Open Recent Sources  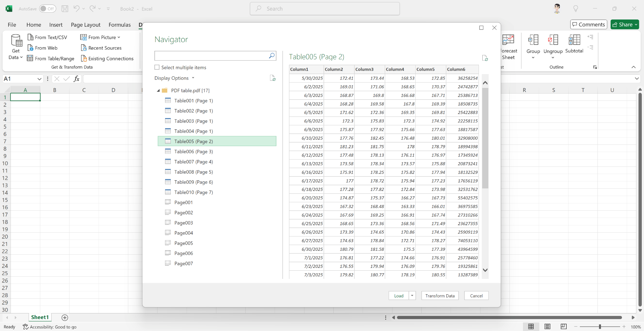click(101, 48)
